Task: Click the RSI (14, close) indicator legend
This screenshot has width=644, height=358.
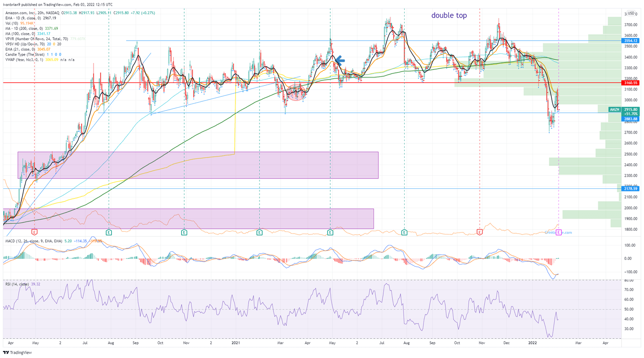Action: pos(17,284)
